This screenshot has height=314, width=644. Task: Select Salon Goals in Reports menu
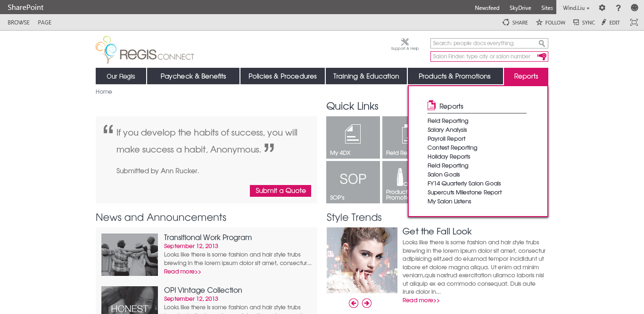[x=444, y=175]
